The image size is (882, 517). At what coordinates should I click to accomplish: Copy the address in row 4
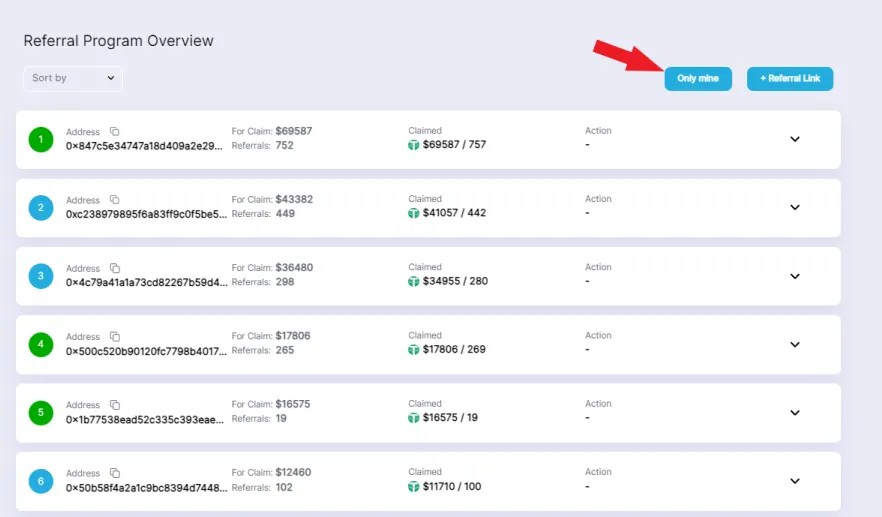tap(115, 336)
